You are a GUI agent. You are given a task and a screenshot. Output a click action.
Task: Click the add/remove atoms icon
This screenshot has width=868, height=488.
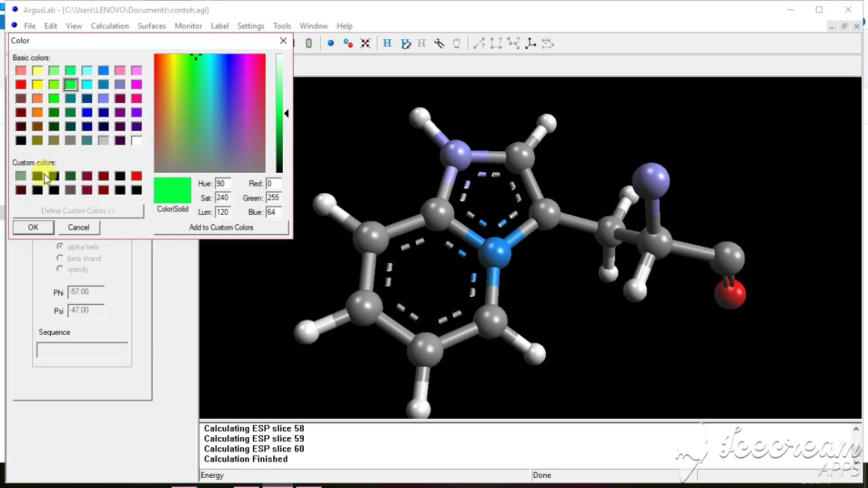pos(348,43)
